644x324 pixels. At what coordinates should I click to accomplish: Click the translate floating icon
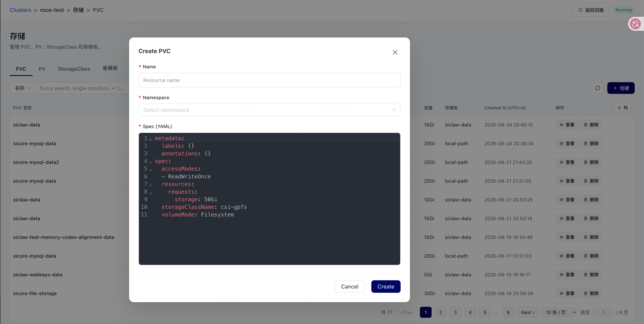(635, 24)
